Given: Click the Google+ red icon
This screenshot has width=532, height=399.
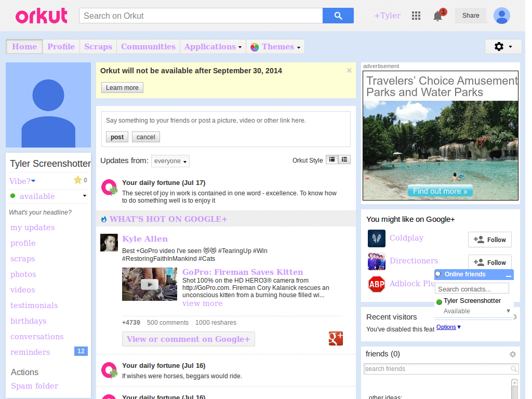Looking at the screenshot, I should (x=336, y=339).
